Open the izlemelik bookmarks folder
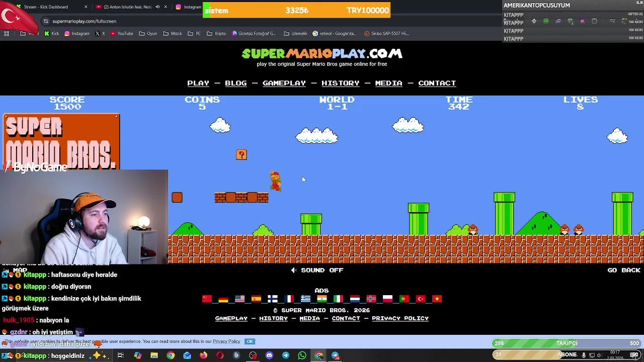The image size is (644, 362). click(x=295, y=34)
